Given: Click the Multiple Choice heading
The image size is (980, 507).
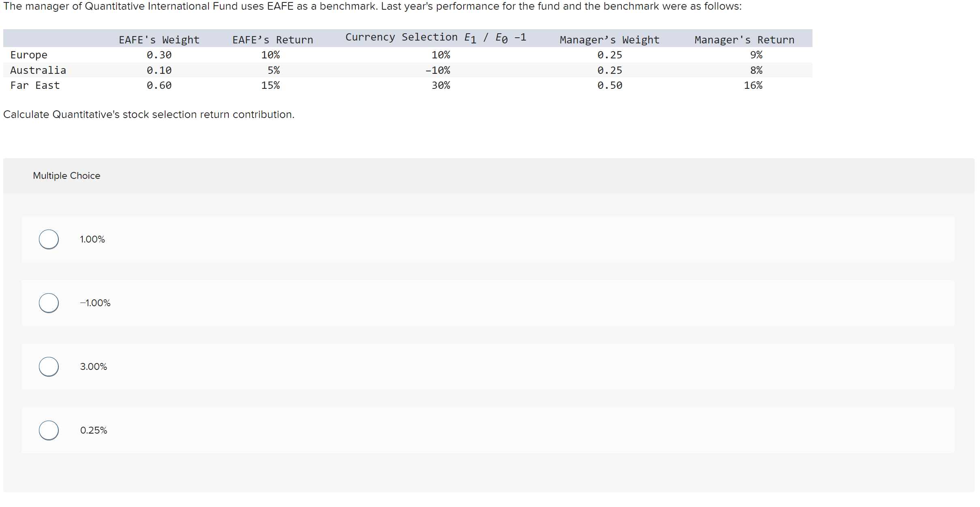Looking at the screenshot, I should click(x=67, y=176).
